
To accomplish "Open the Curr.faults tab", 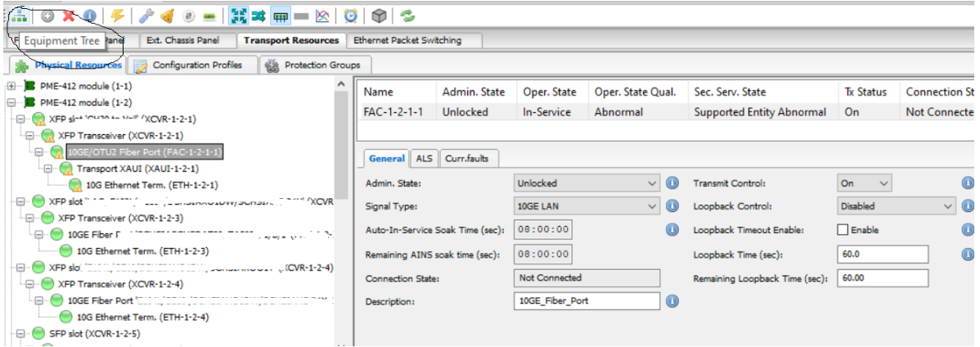I will coord(467,159).
